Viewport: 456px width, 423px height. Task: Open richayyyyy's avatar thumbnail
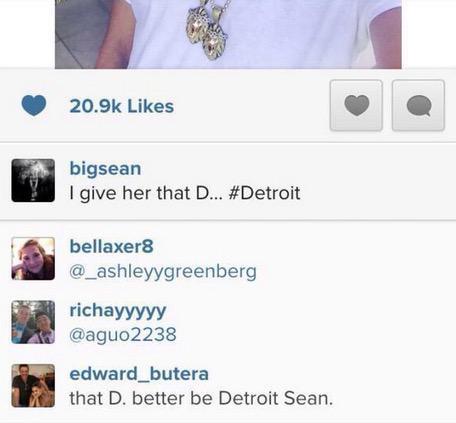point(33,322)
